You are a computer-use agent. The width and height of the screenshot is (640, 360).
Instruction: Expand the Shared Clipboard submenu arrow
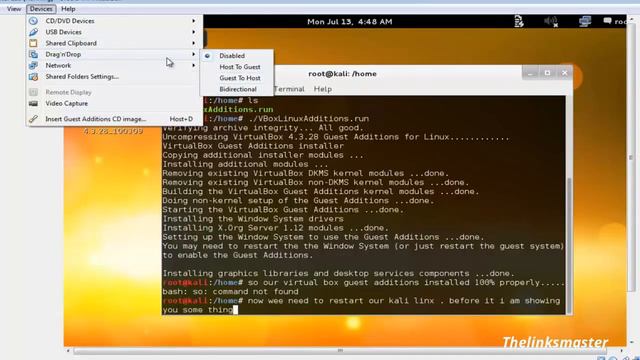coord(194,43)
